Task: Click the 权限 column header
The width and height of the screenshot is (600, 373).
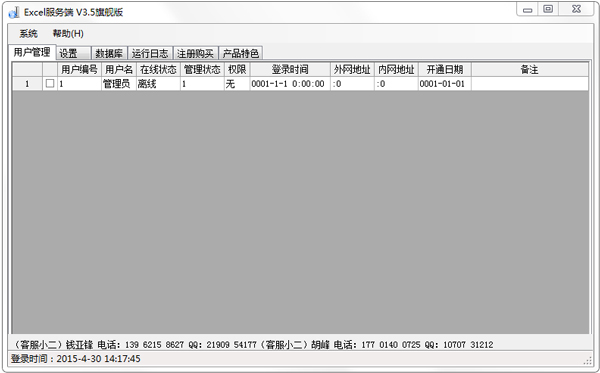Action: pyautogui.click(x=237, y=70)
